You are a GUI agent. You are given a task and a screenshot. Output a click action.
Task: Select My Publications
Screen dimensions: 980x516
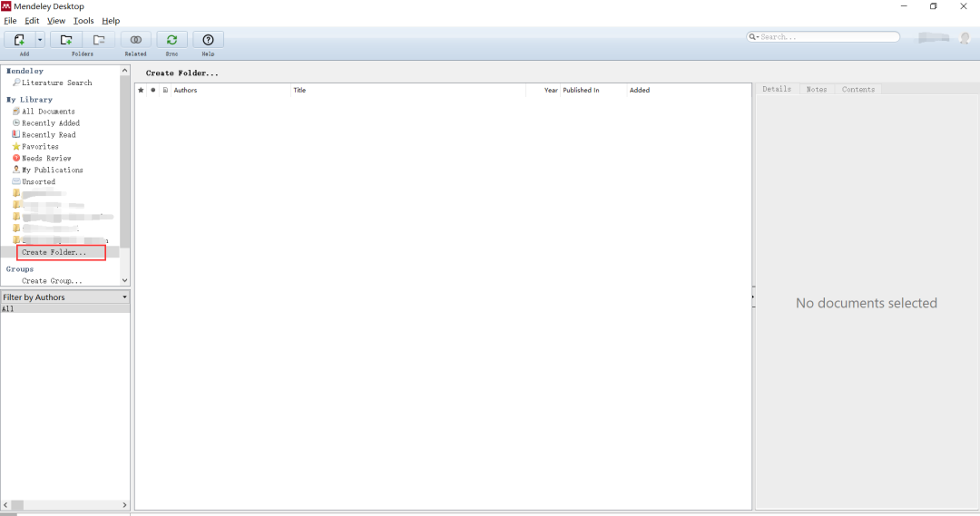[53, 170]
